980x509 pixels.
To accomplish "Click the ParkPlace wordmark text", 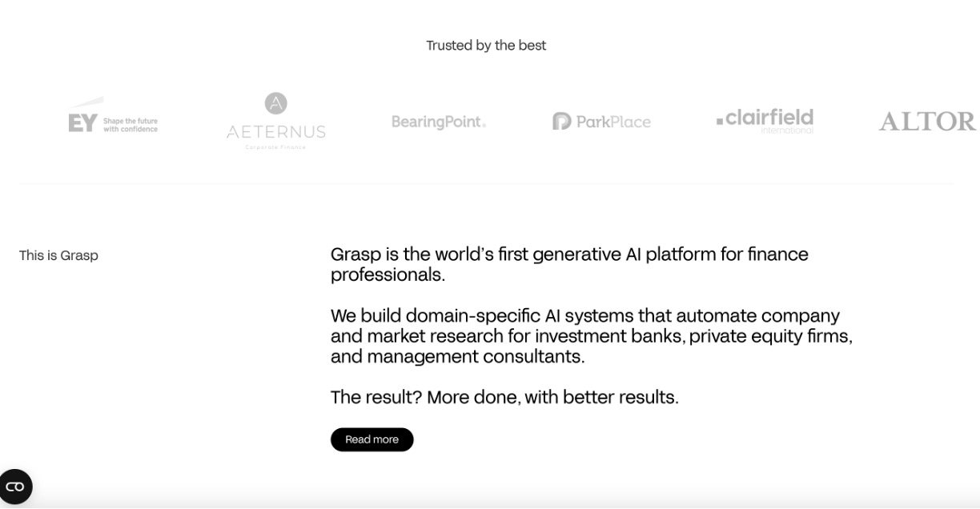I will [x=613, y=122].
